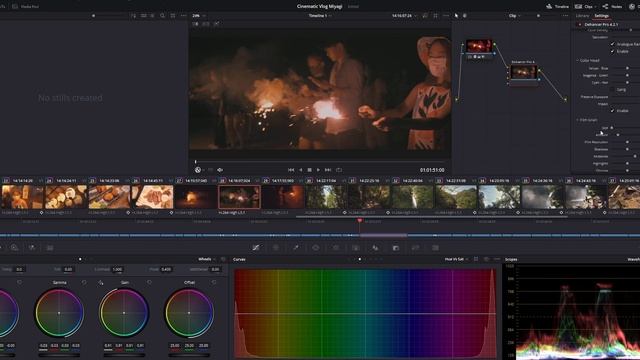Adjust the Yellow - Blue slider

[x=627, y=68]
